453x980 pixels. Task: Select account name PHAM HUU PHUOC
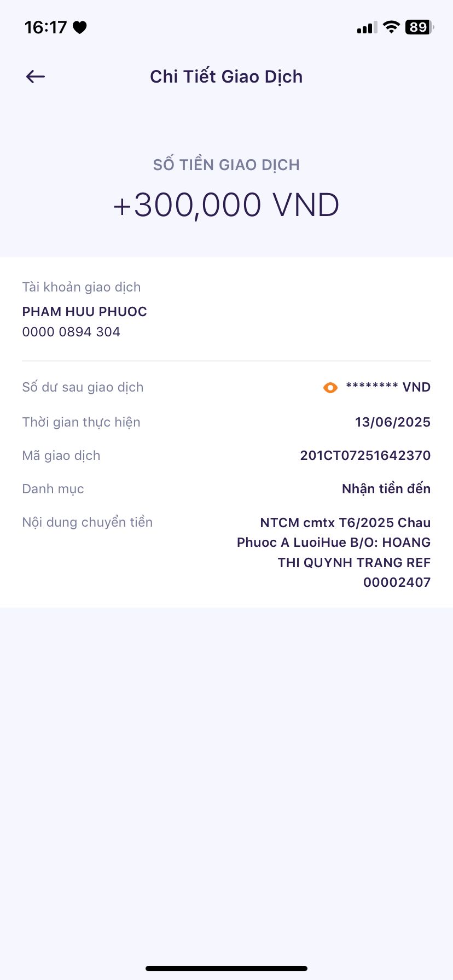point(84,312)
